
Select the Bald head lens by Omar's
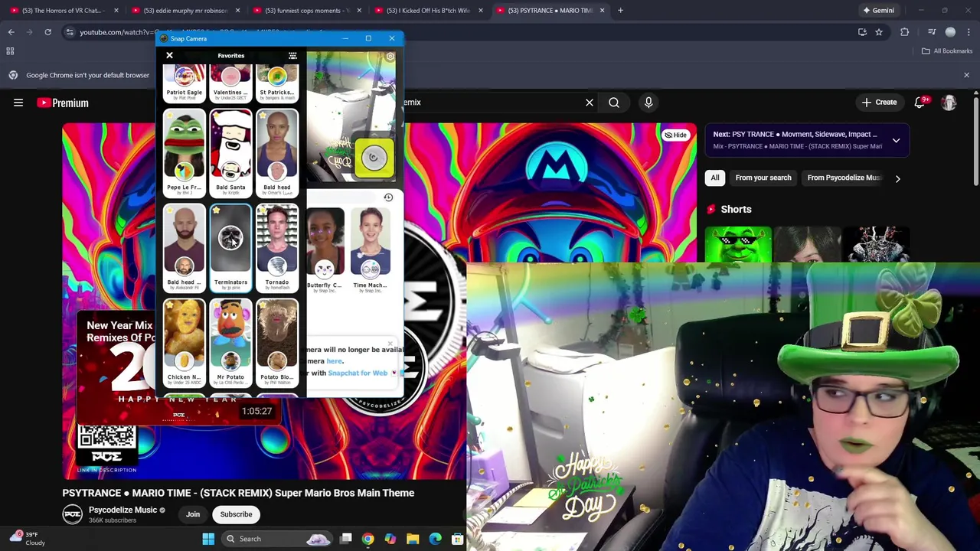tap(277, 152)
